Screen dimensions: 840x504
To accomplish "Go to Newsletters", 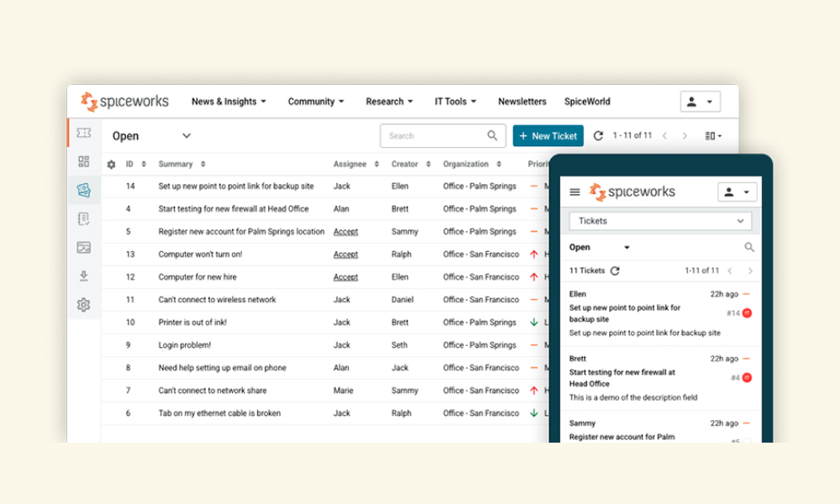I will click(522, 102).
